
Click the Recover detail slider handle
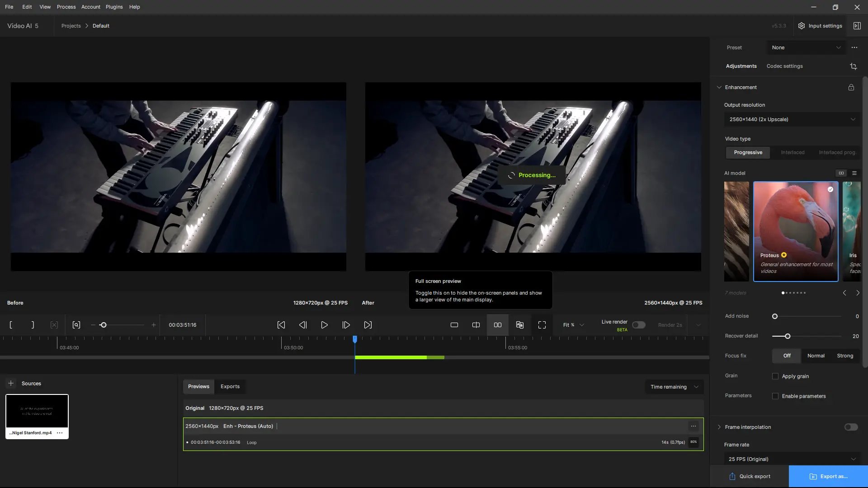(x=788, y=336)
